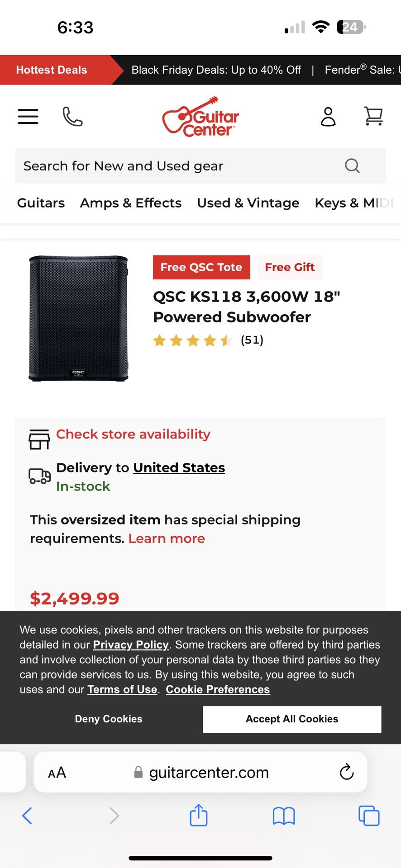
Task: Reload the page in Safari
Action: pos(347,772)
